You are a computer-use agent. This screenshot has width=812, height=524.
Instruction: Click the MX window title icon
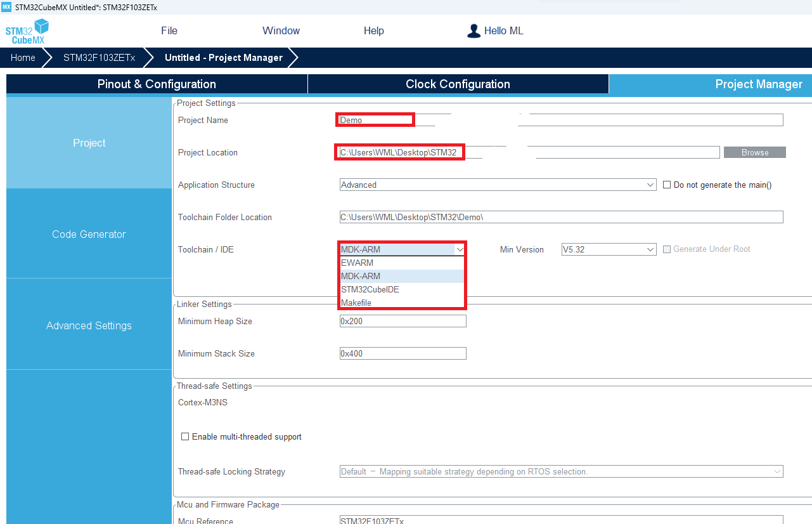(6, 7)
